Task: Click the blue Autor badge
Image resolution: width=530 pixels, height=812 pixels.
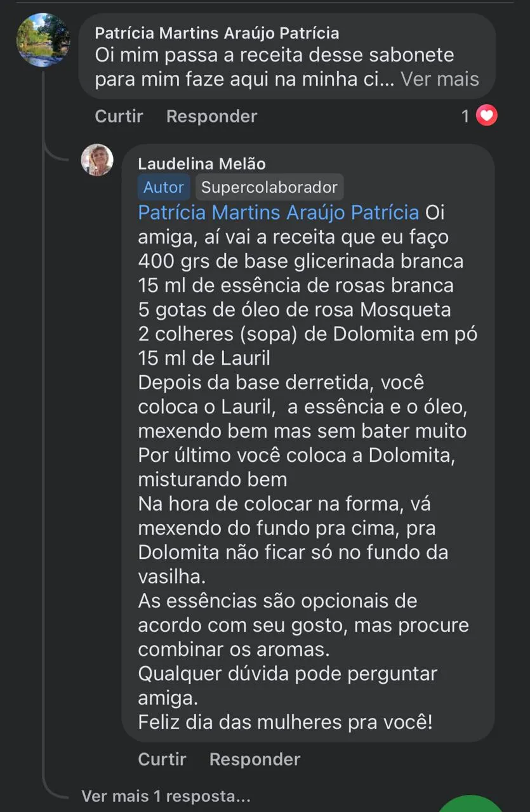Action: tap(163, 187)
